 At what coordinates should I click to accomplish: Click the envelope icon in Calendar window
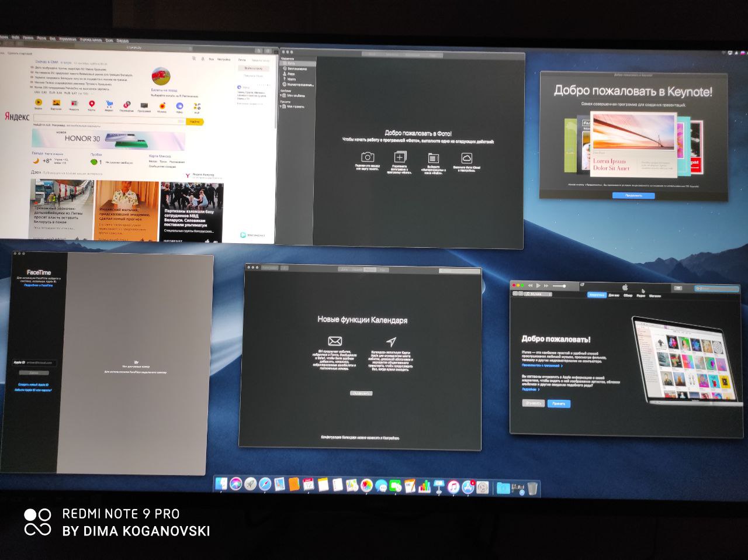point(335,341)
